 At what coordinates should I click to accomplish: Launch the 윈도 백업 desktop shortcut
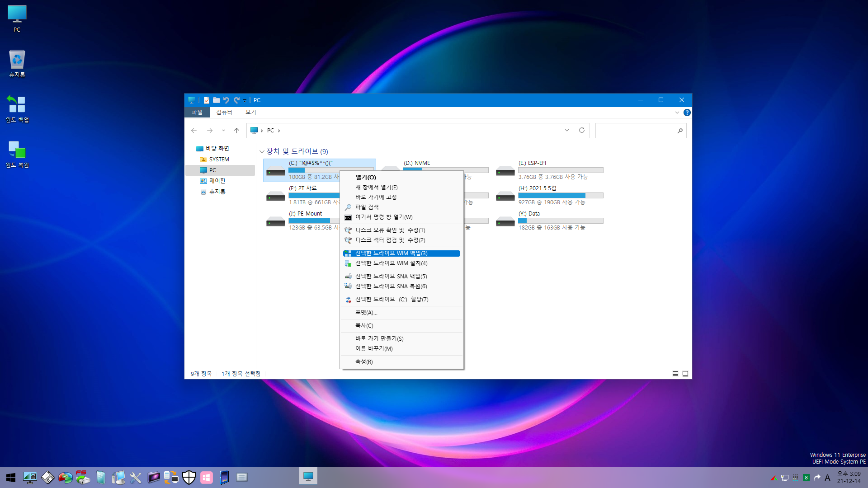17,109
